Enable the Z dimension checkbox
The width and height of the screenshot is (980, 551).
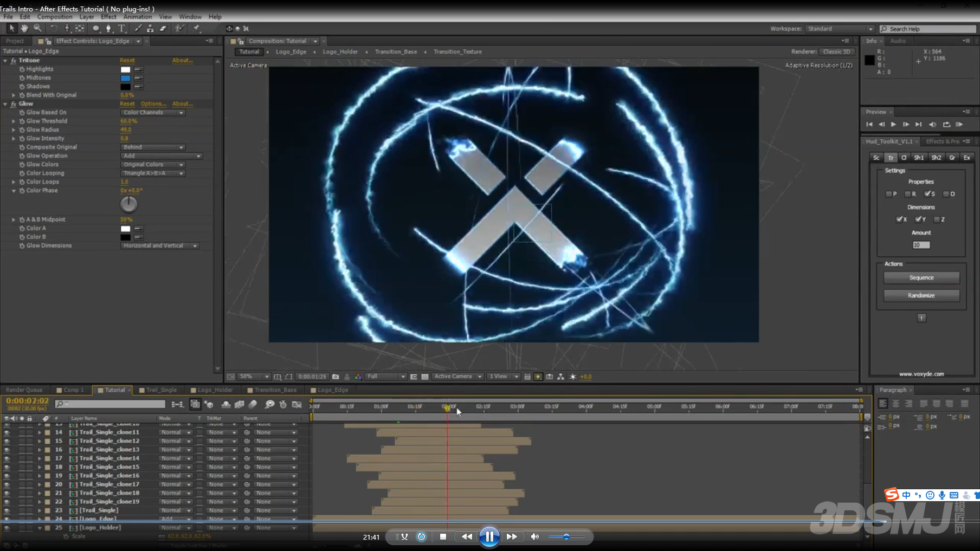pos(937,219)
